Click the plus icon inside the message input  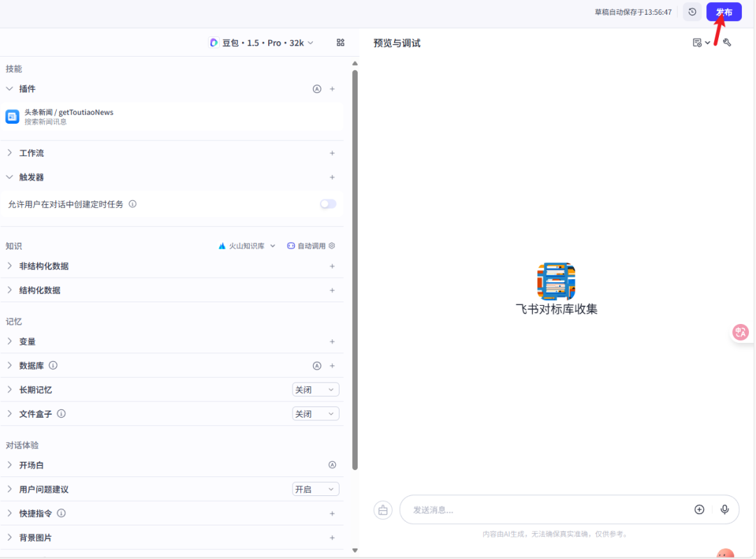coord(699,509)
